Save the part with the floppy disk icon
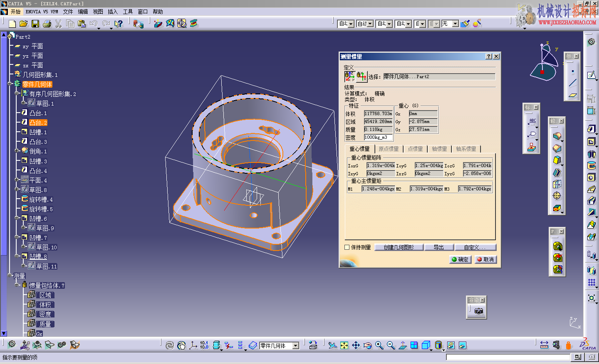The width and height of the screenshot is (599, 364). click(35, 24)
